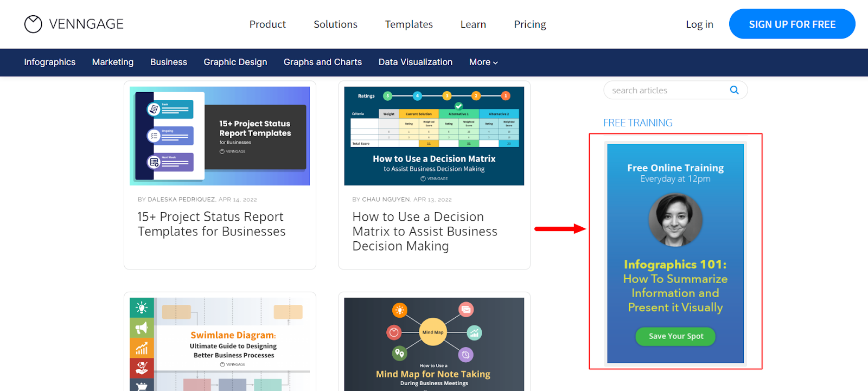Image resolution: width=868 pixels, height=391 pixels.
Task: Click the 'BY CHAU NGUYEN, APR 13, 2022' byline
Action: pyautogui.click(x=402, y=200)
